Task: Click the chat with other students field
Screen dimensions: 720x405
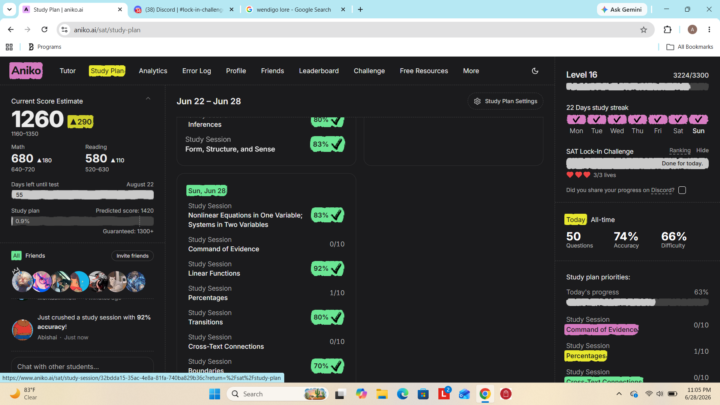Action: tap(82, 366)
